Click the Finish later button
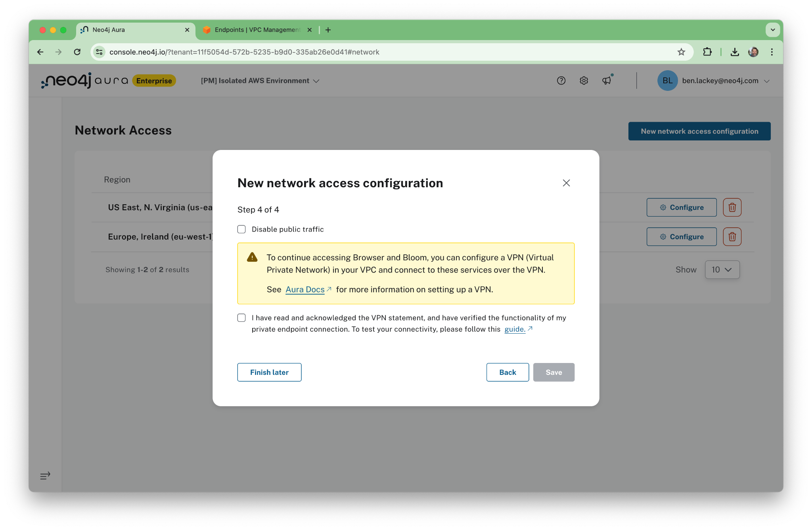The height and width of the screenshot is (530, 812). click(269, 373)
